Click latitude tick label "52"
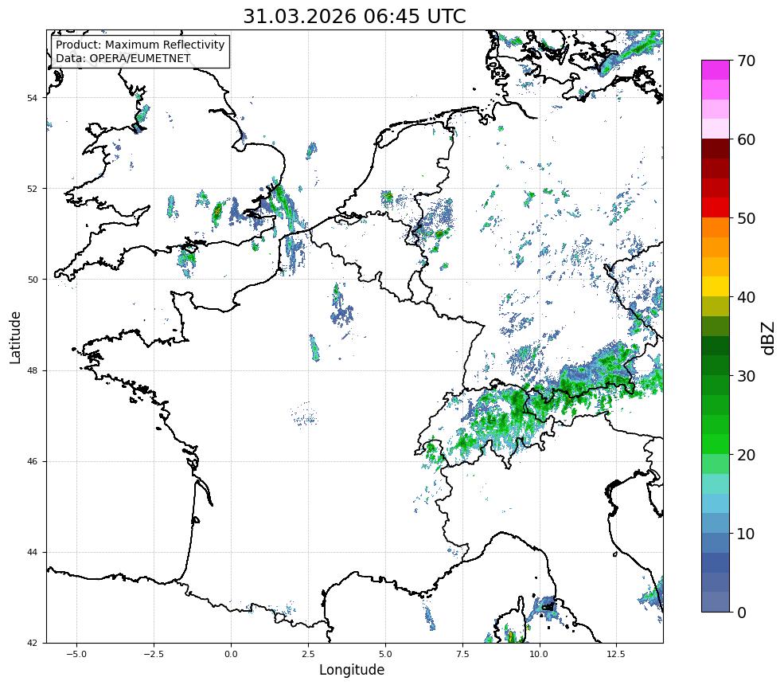The image size is (784, 685). (x=32, y=189)
